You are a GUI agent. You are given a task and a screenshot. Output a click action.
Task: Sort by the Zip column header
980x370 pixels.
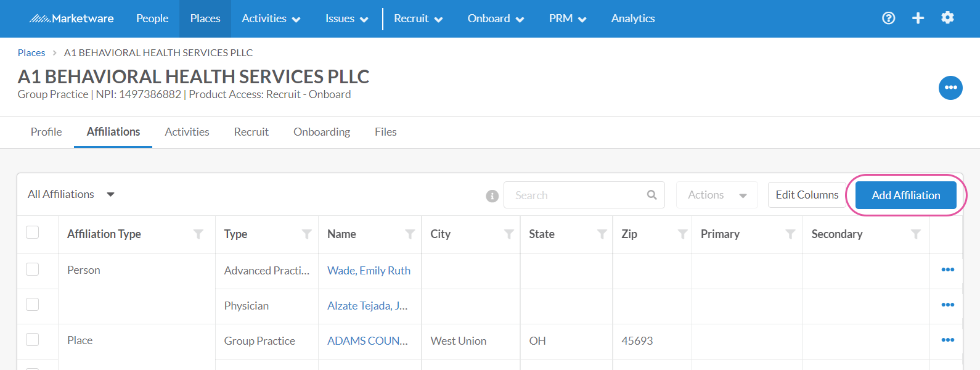(629, 234)
